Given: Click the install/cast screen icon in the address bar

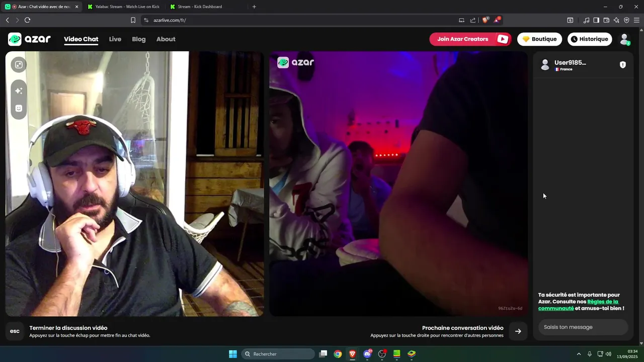Looking at the screenshot, I should point(461,20).
